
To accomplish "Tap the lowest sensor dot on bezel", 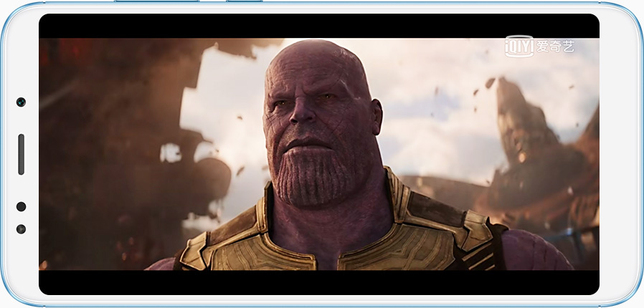I will click(x=21, y=229).
